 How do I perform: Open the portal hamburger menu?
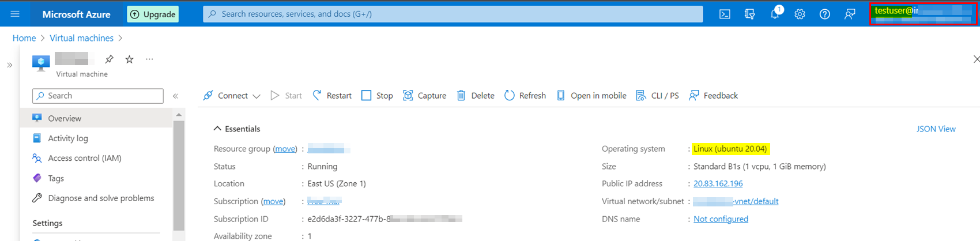point(15,14)
